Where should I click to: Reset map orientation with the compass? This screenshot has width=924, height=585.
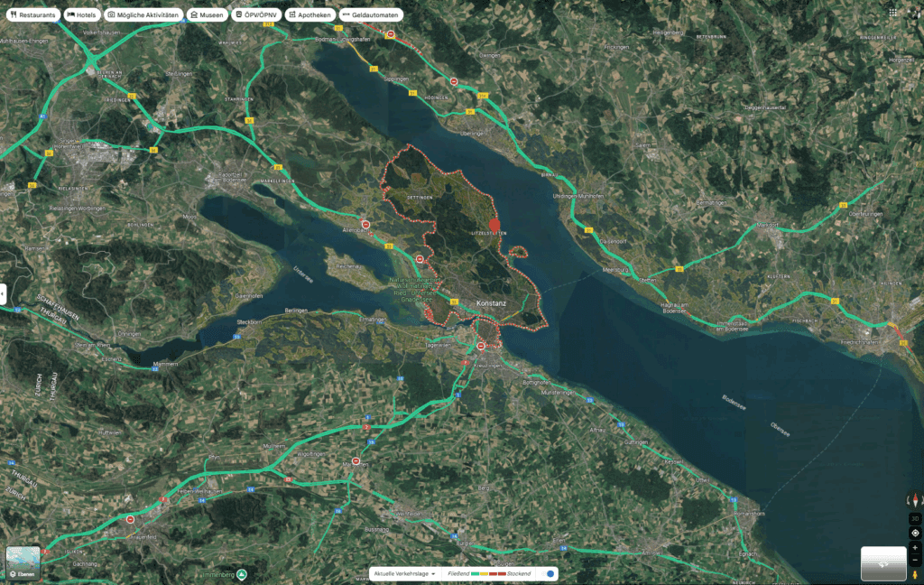pos(914,500)
